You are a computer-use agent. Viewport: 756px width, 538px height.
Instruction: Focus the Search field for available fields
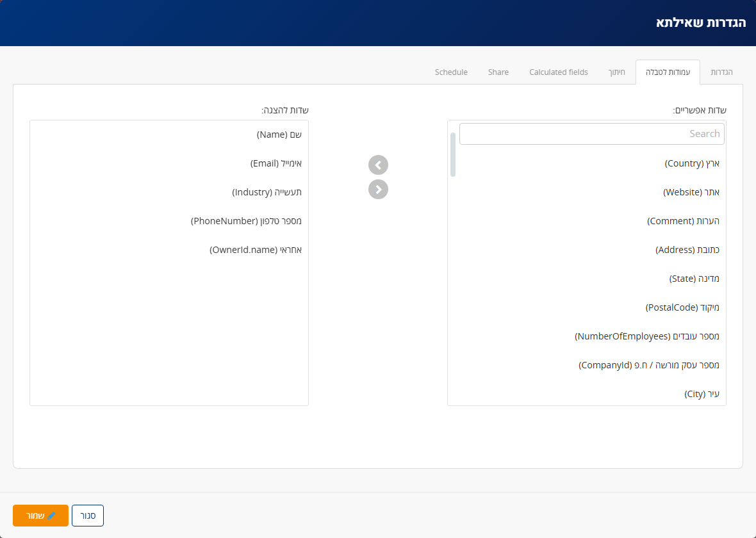pos(591,133)
